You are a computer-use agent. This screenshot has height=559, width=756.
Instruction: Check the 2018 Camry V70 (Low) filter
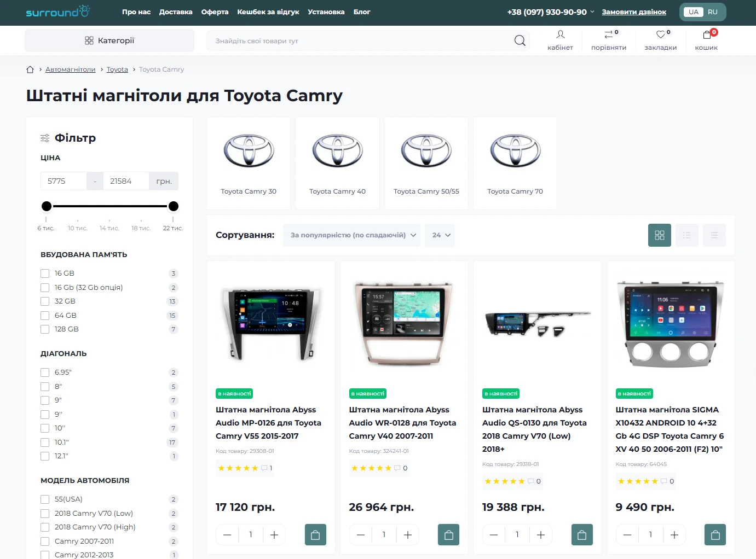click(x=45, y=514)
